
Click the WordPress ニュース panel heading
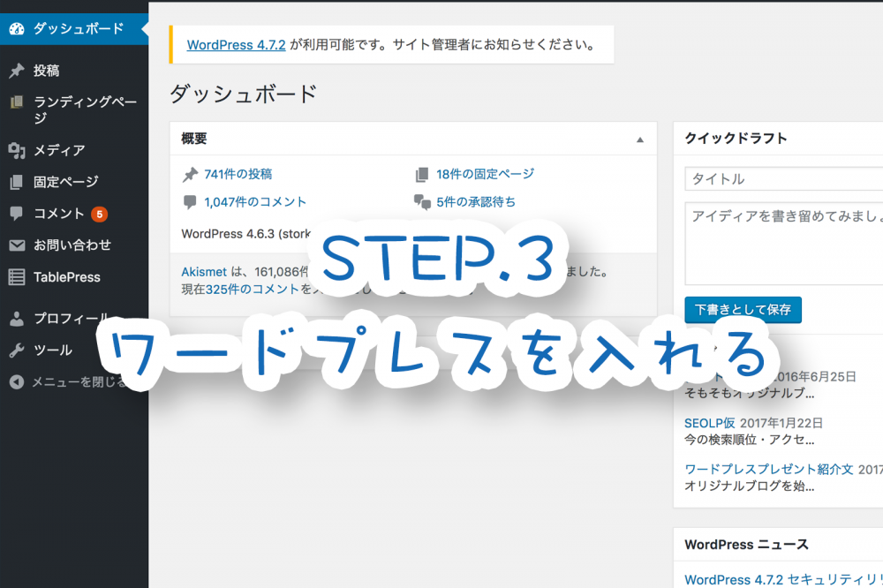746,545
